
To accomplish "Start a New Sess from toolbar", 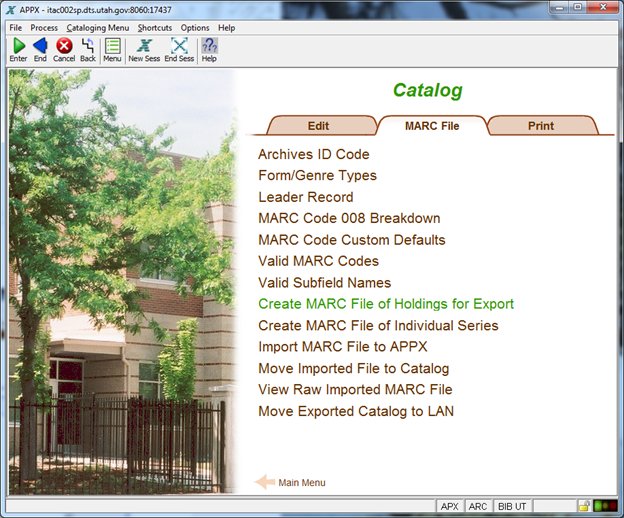I will click(144, 46).
